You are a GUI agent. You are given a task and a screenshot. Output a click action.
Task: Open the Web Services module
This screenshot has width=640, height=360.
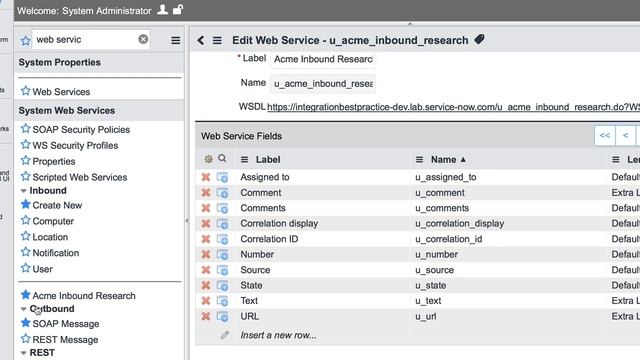[61, 92]
